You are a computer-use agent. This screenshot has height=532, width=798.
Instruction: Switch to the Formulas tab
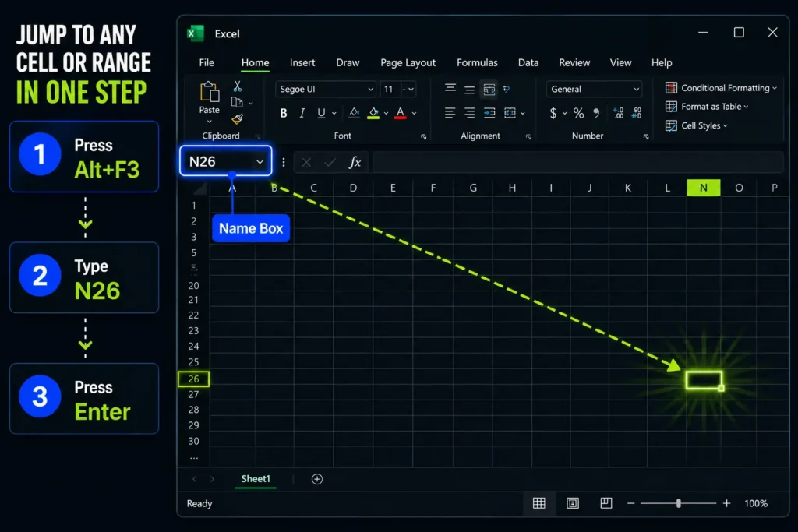pos(477,62)
